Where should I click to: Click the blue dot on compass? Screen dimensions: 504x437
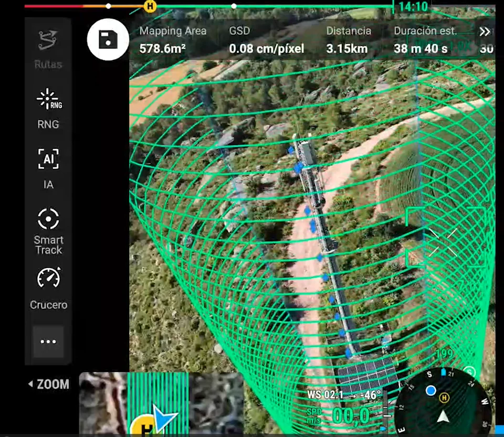pyautogui.click(x=430, y=390)
